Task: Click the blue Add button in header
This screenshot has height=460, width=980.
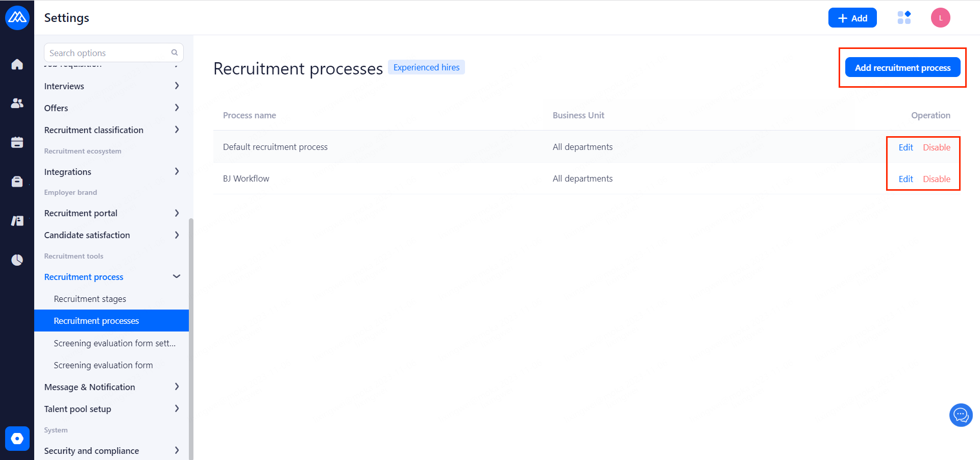Action: coord(852,18)
